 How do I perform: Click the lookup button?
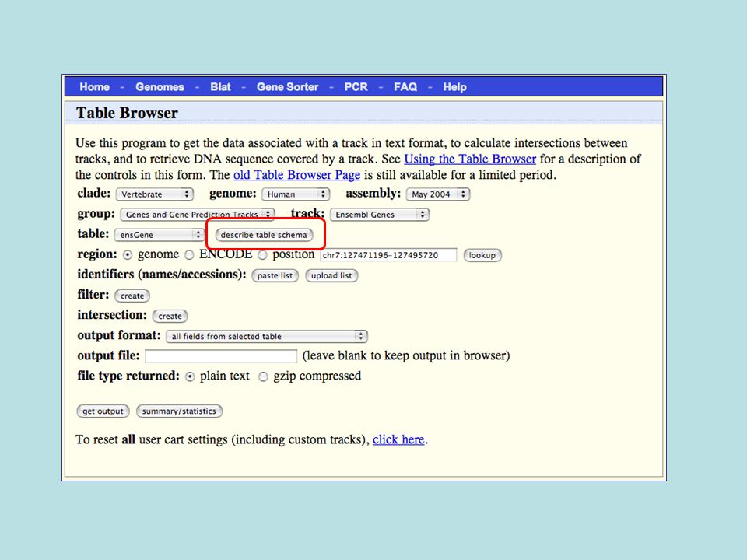click(x=482, y=255)
